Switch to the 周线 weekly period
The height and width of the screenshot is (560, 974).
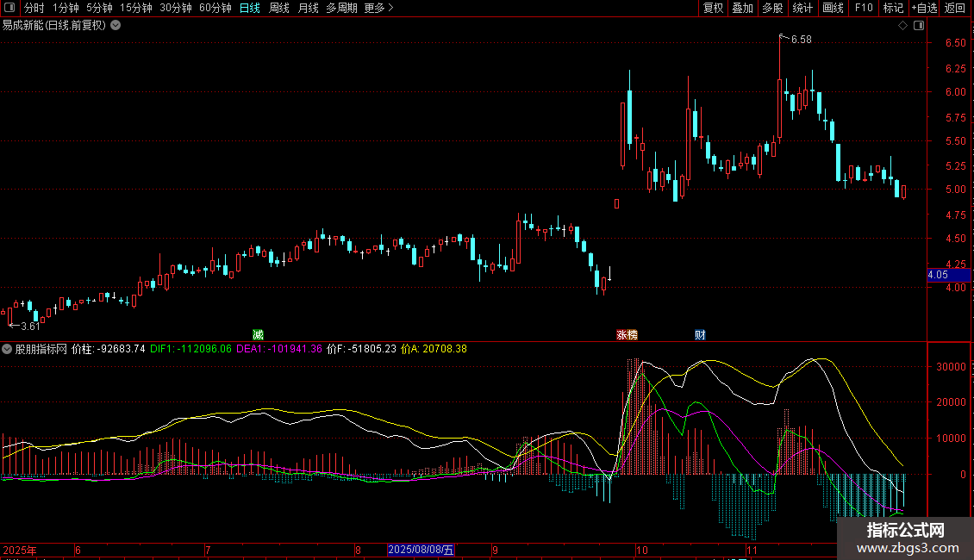click(278, 8)
